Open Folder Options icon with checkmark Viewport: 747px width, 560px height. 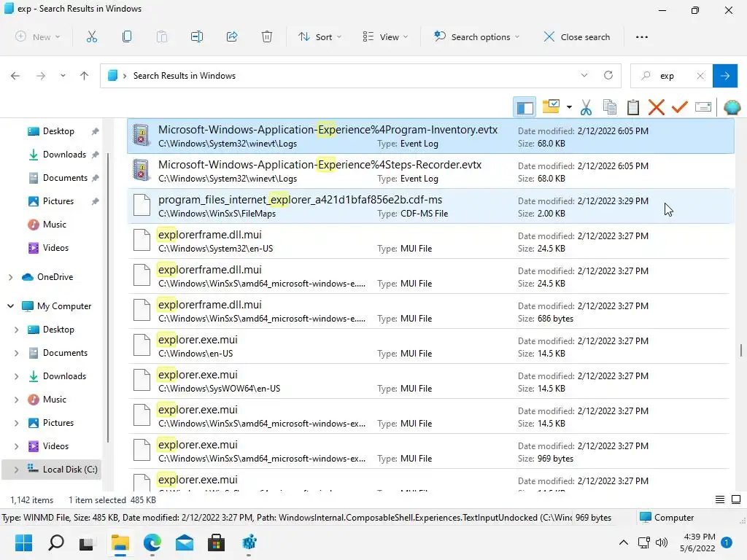(x=551, y=106)
